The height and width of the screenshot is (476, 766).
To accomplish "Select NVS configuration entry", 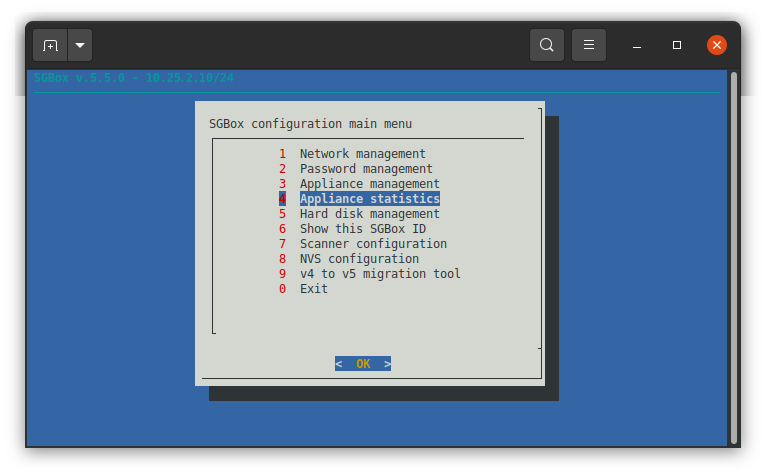I will [349, 259].
